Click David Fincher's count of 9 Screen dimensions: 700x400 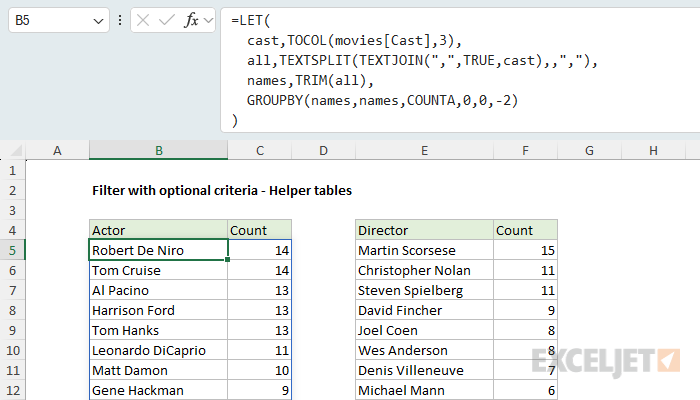tap(525, 310)
